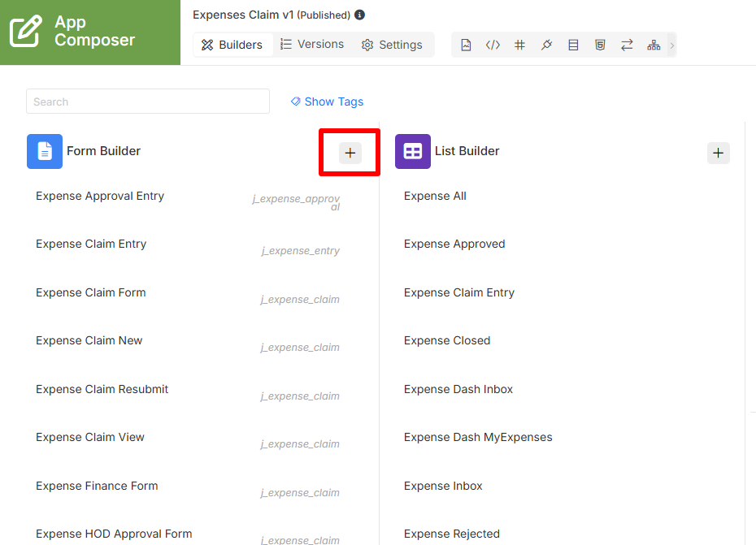
Task: Switch to the Builders tab
Action: pyautogui.click(x=232, y=45)
